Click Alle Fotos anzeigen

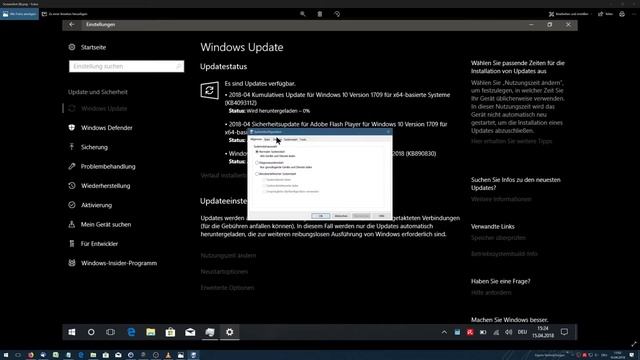19,14
